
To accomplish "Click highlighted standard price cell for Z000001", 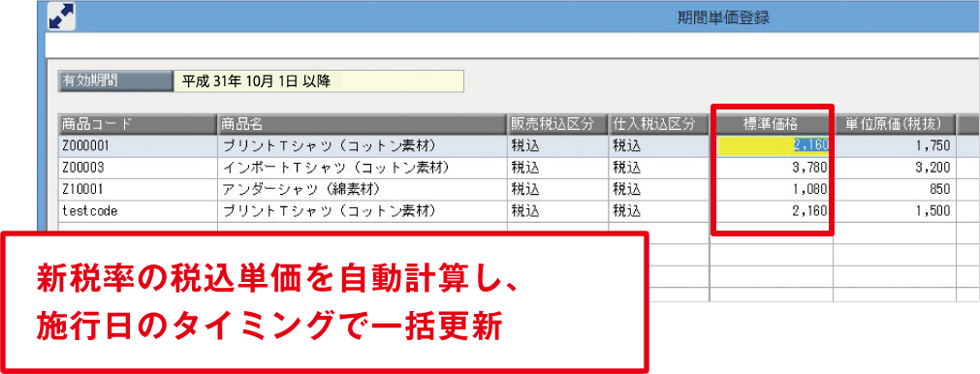I will 772,145.
